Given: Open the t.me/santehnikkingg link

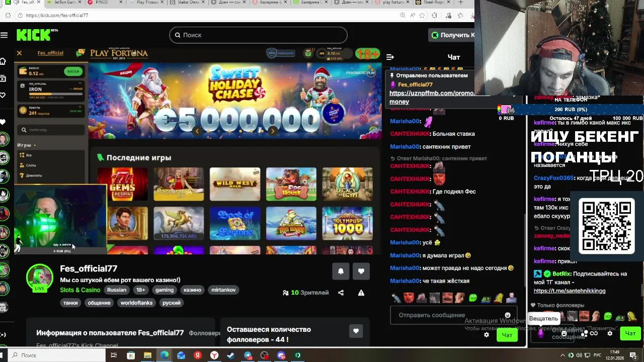Looking at the screenshot, I should coord(570,291).
